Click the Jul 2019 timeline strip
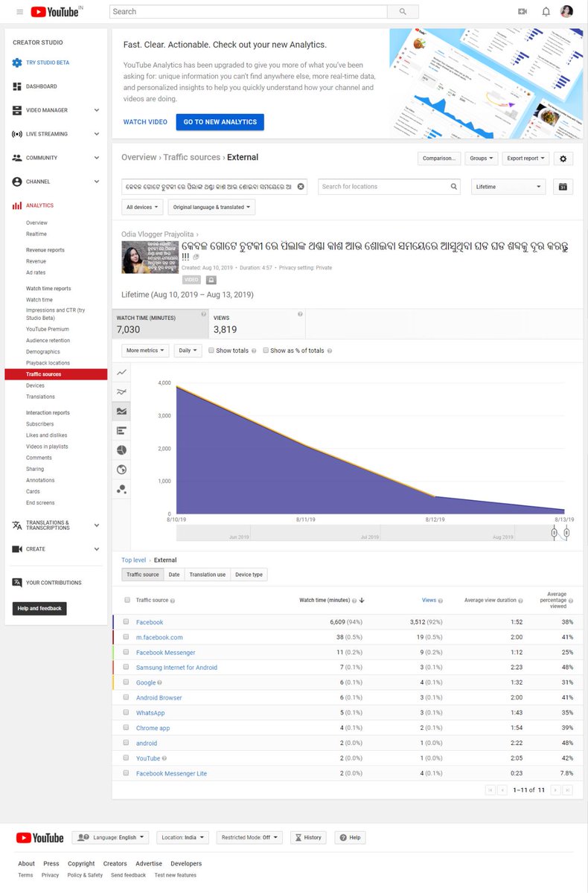 point(370,537)
